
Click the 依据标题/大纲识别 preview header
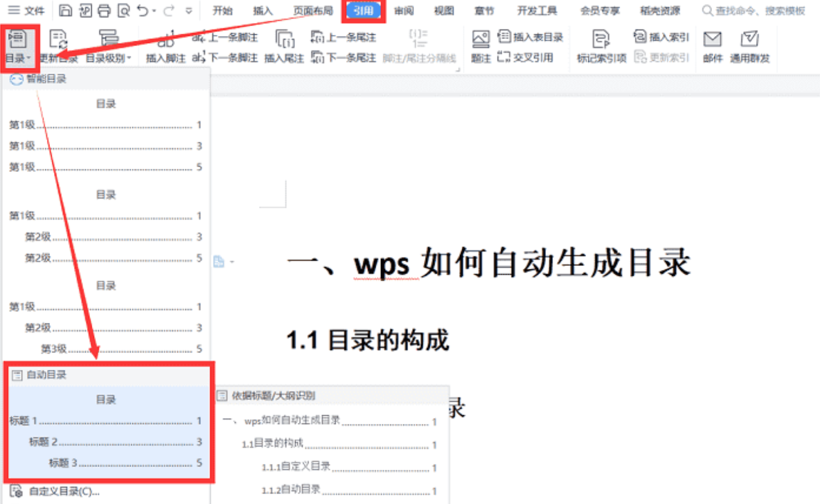tap(332, 396)
